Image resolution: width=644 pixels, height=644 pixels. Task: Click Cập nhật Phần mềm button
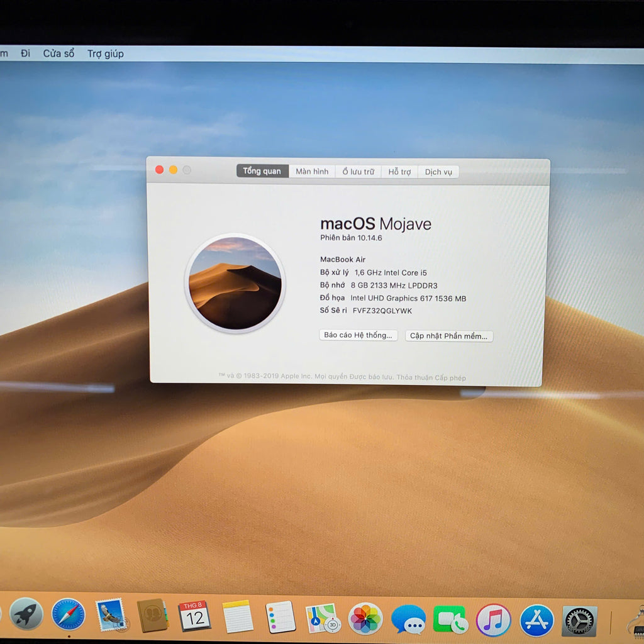pyautogui.click(x=449, y=336)
